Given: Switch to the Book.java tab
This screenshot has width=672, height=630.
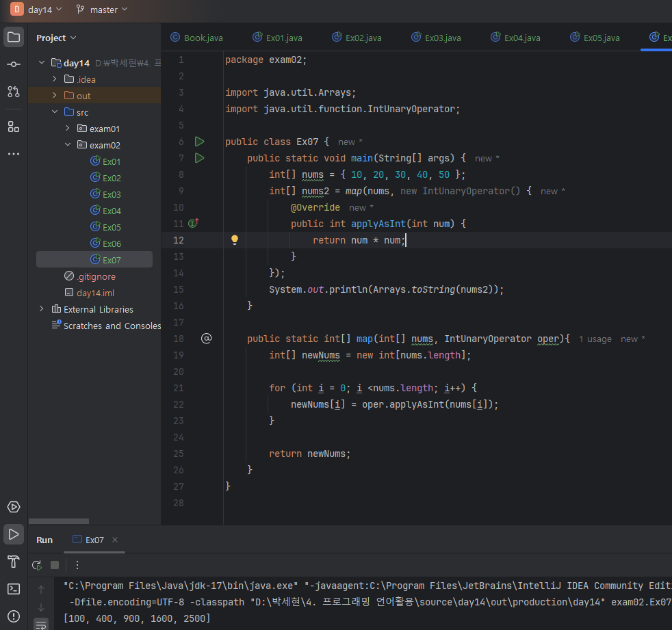Looking at the screenshot, I should click(x=196, y=38).
